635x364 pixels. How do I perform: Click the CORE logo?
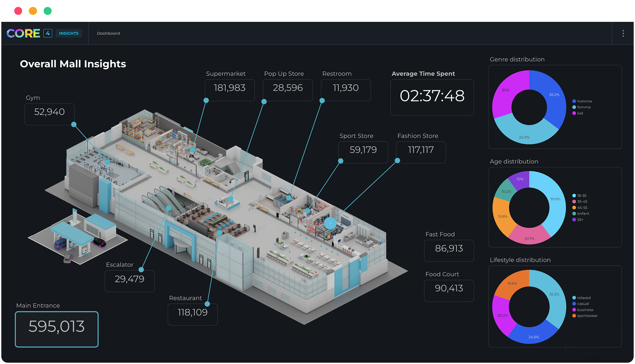point(23,33)
